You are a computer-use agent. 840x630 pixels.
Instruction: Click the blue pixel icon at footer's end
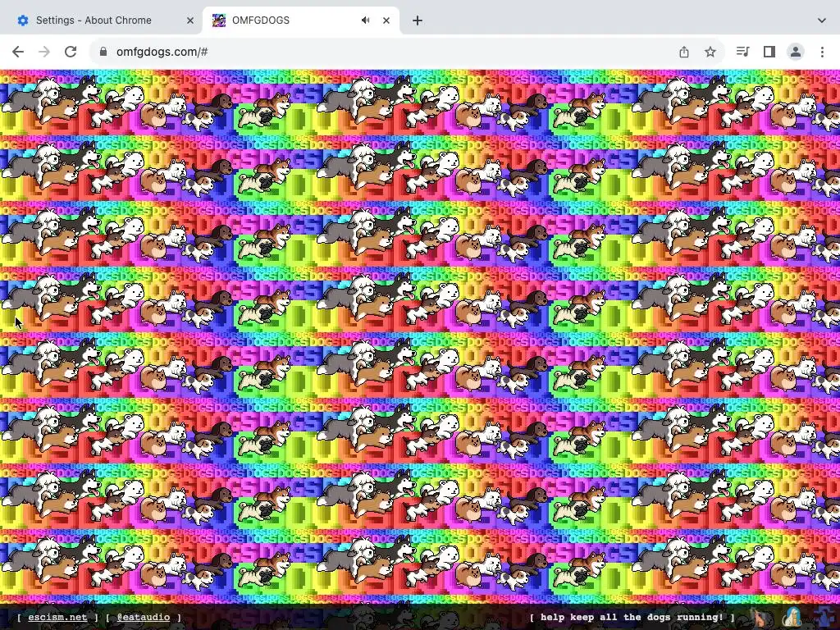826,618
